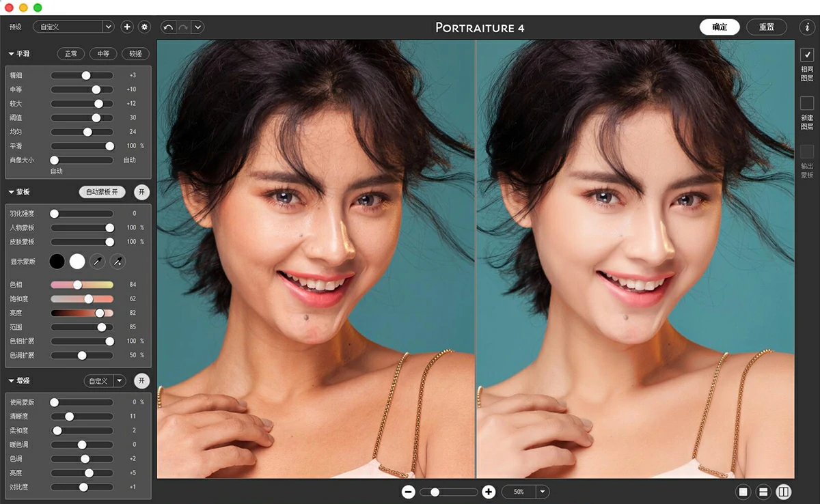Select the 中等 smoothing preset

click(103, 54)
